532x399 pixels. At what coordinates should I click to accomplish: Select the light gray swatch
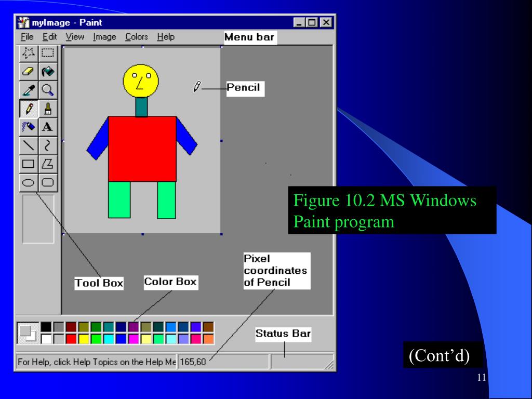[x=59, y=339]
